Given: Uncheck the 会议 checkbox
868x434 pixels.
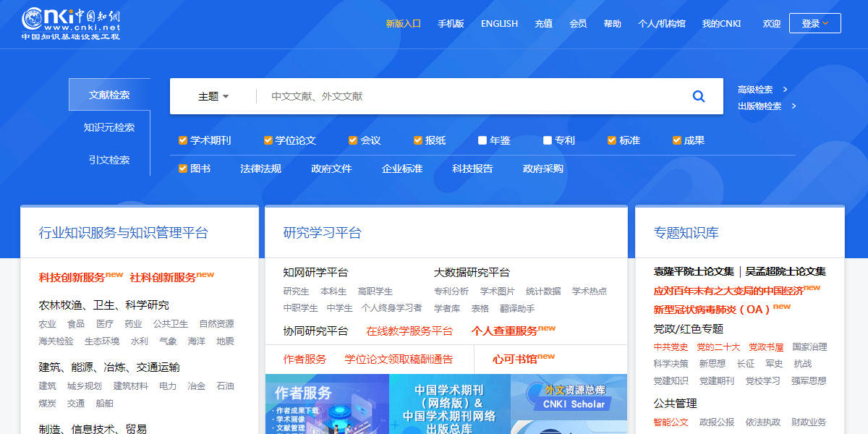Looking at the screenshot, I should pyautogui.click(x=353, y=140).
